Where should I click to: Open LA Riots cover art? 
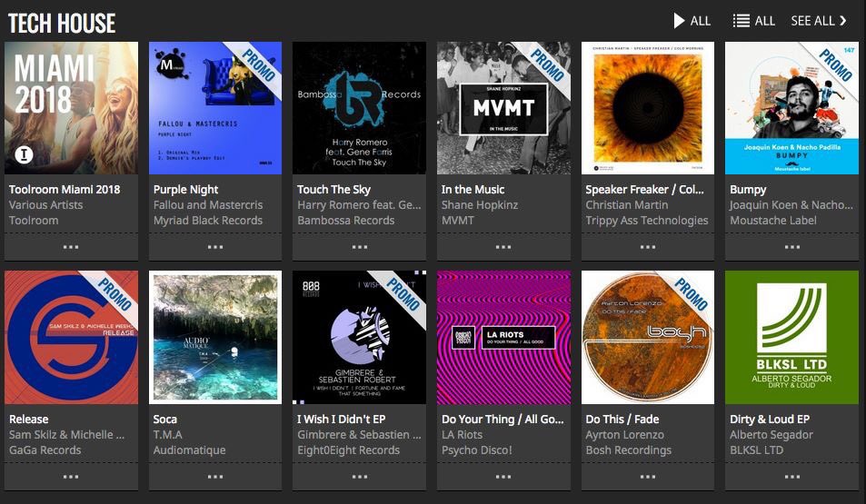[x=503, y=337]
